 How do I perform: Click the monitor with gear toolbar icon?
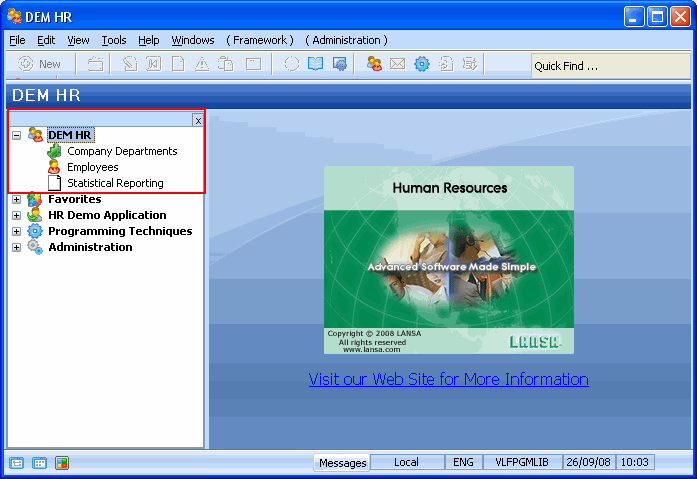coord(340,64)
